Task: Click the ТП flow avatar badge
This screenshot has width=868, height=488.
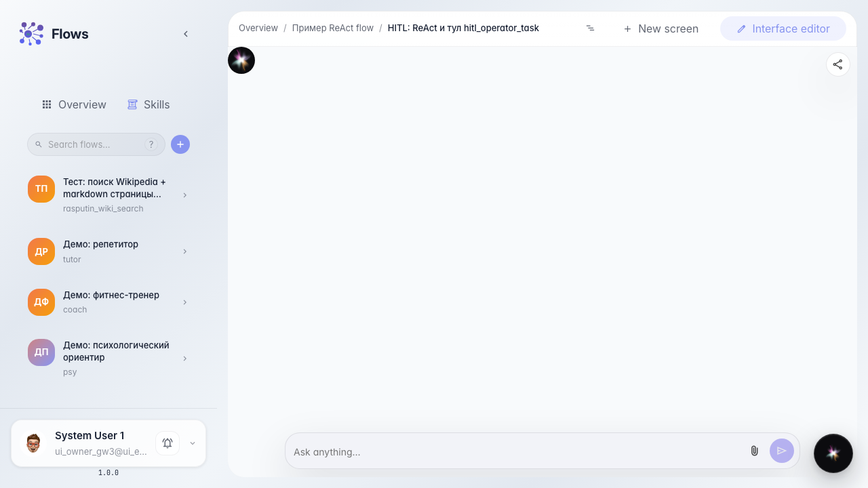Action: tap(41, 189)
